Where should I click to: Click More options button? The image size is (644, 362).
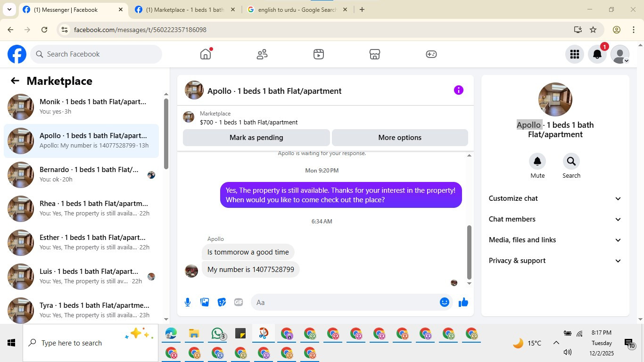pyautogui.click(x=400, y=138)
